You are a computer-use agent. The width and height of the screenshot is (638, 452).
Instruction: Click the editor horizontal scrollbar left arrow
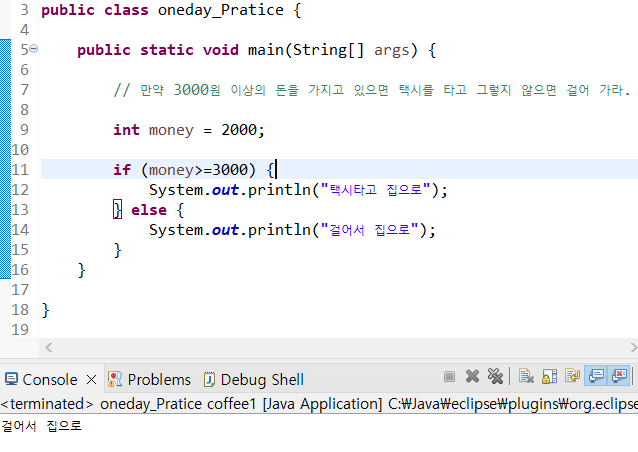click(49, 347)
